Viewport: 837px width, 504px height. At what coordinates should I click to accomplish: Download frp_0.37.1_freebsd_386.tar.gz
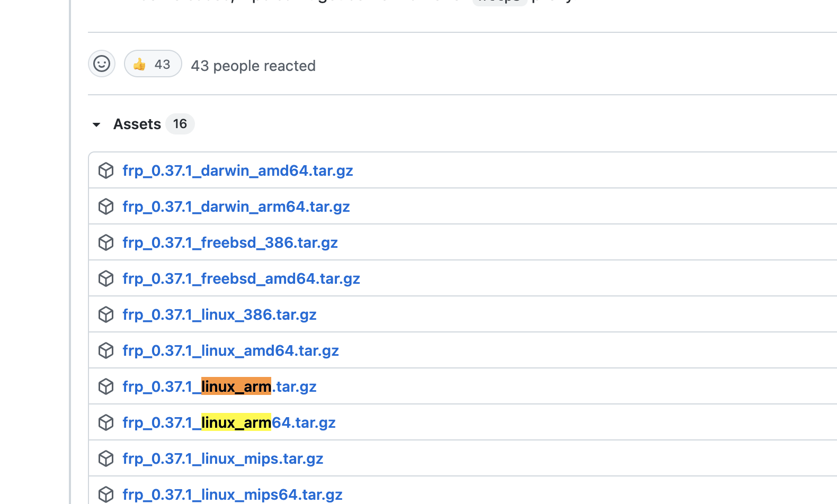[230, 242]
